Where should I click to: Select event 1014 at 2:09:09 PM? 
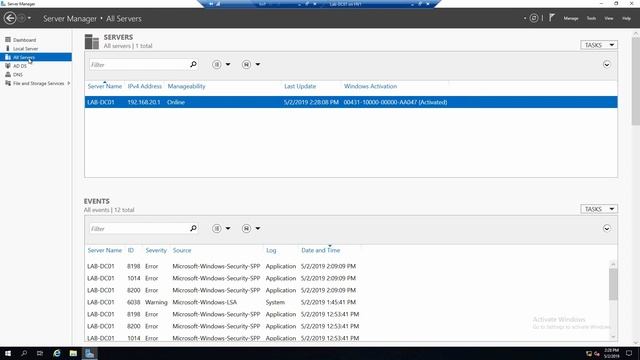pos(347,278)
